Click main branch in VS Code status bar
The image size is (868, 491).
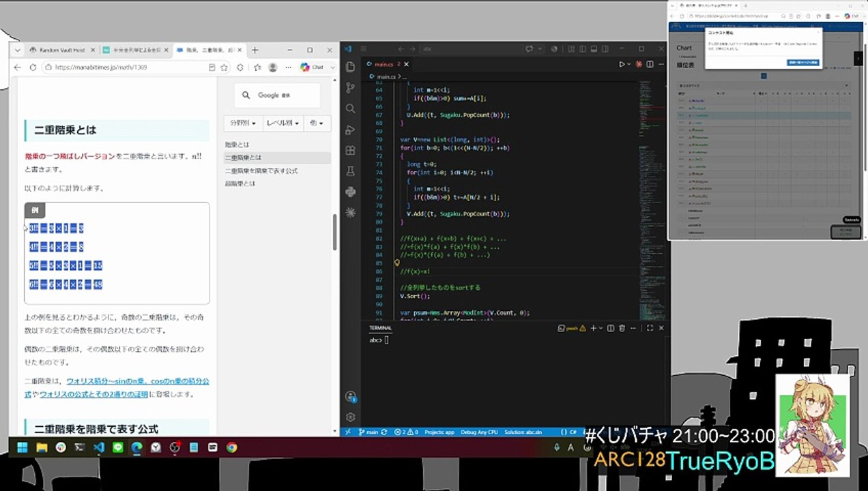tap(368, 432)
